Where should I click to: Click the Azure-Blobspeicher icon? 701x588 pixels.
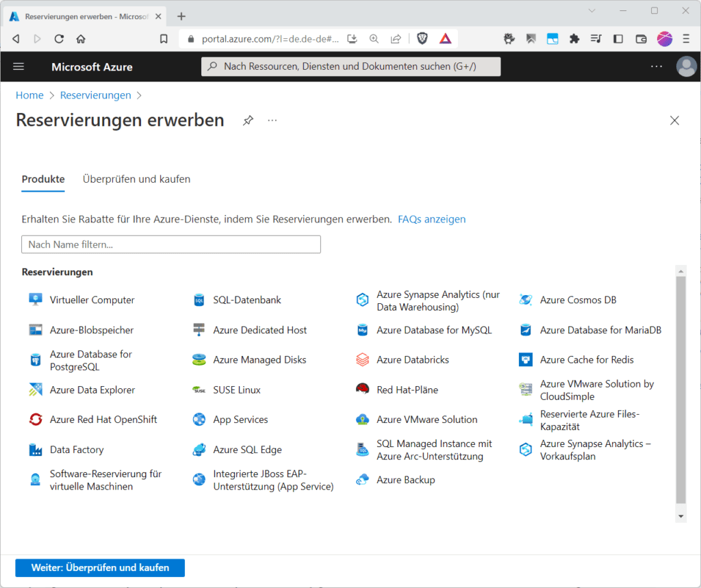pyautogui.click(x=36, y=330)
